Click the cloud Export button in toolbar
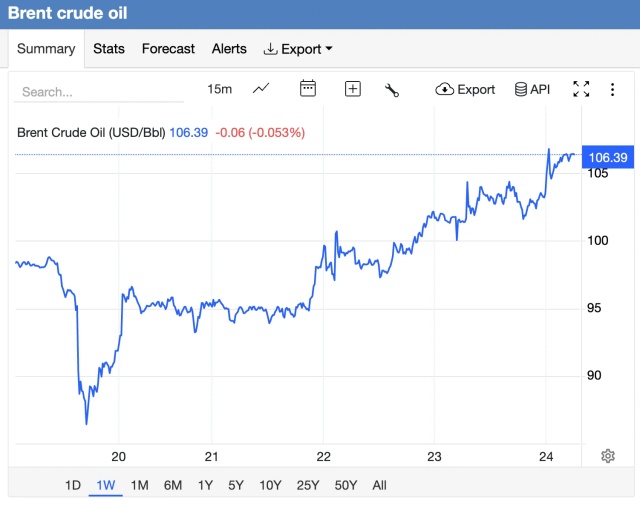This screenshot has width=640, height=505. point(465,89)
